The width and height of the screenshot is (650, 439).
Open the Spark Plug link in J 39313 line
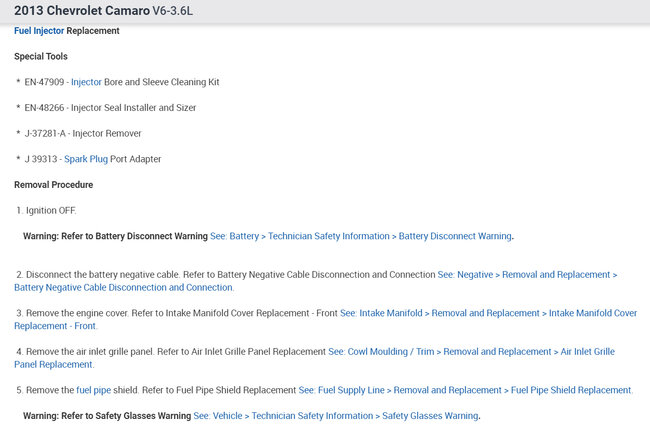(86, 159)
